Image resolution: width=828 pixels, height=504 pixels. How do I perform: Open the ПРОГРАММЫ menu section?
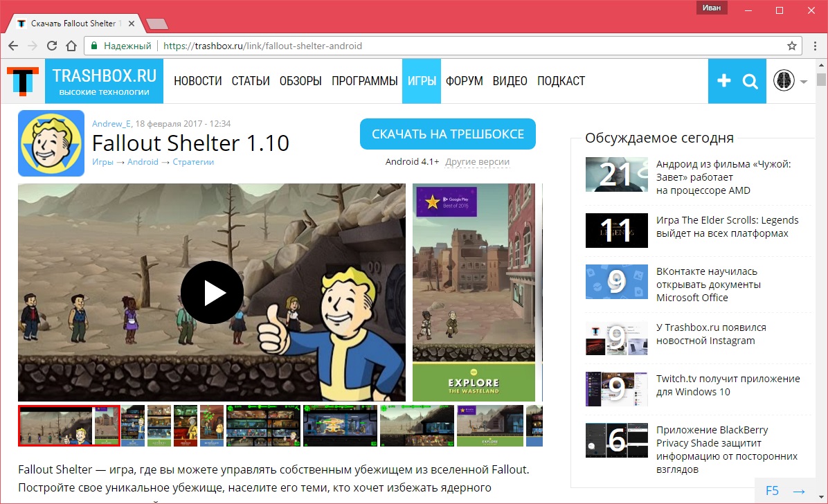364,81
